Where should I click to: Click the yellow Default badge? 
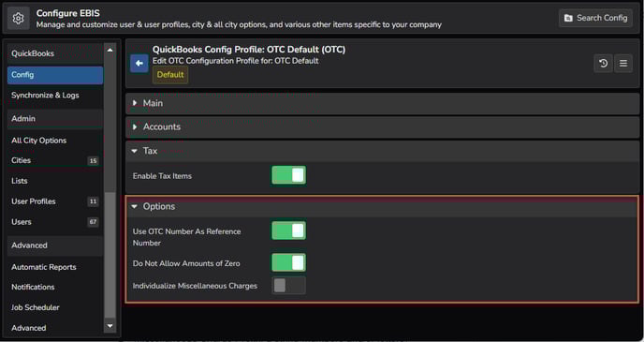tap(170, 75)
